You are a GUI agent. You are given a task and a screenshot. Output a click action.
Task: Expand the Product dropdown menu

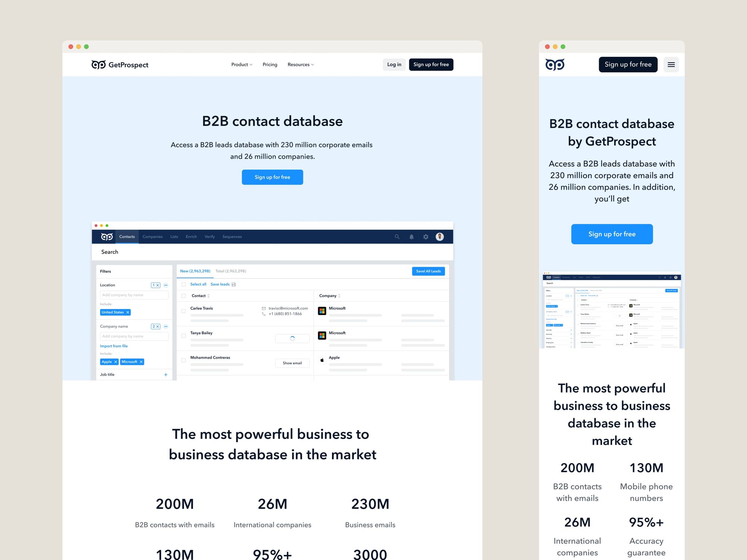tap(242, 65)
